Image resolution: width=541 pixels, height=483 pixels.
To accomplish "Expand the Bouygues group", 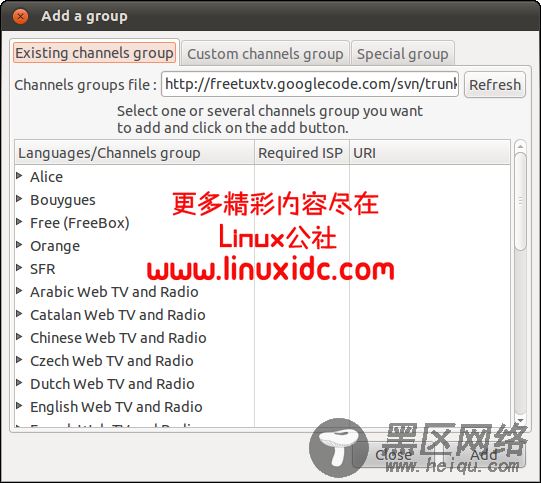I will point(19,199).
